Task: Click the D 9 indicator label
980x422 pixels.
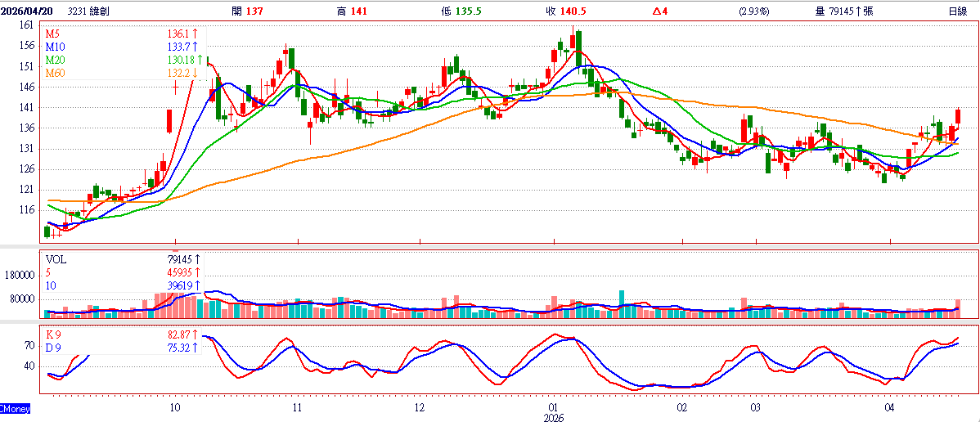Action: point(53,348)
